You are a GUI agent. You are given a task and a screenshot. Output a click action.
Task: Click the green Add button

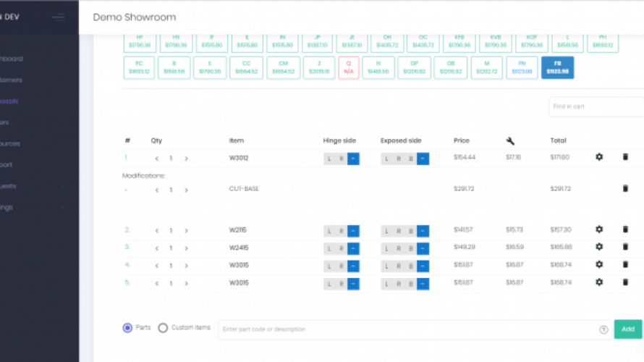coord(628,329)
